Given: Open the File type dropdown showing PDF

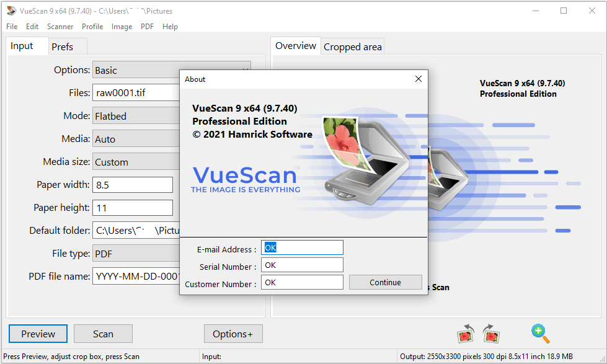Looking at the screenshot, I should pyautogui.click(x=136, y=253).
